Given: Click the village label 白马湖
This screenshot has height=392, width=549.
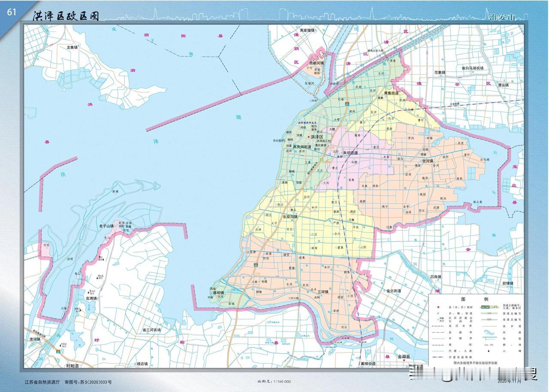Looking at the screenshot, I should [x=484, y=160].
